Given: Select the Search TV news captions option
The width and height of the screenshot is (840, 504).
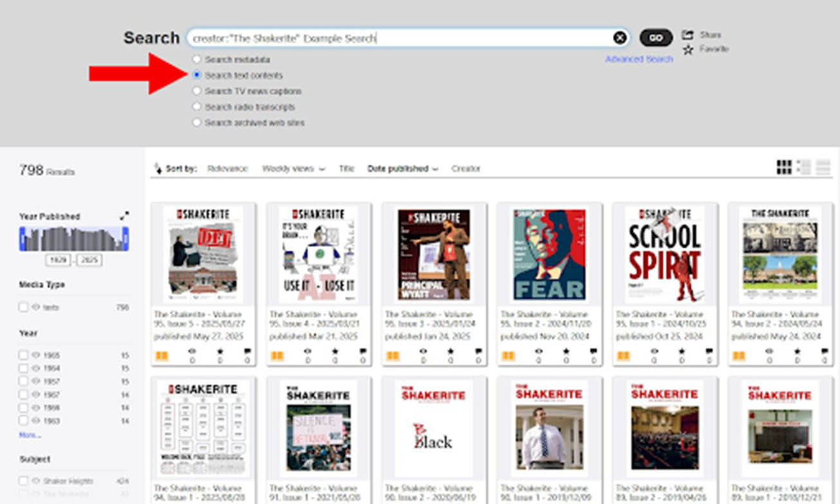Looking at the screenshot, I should point(197,91).
